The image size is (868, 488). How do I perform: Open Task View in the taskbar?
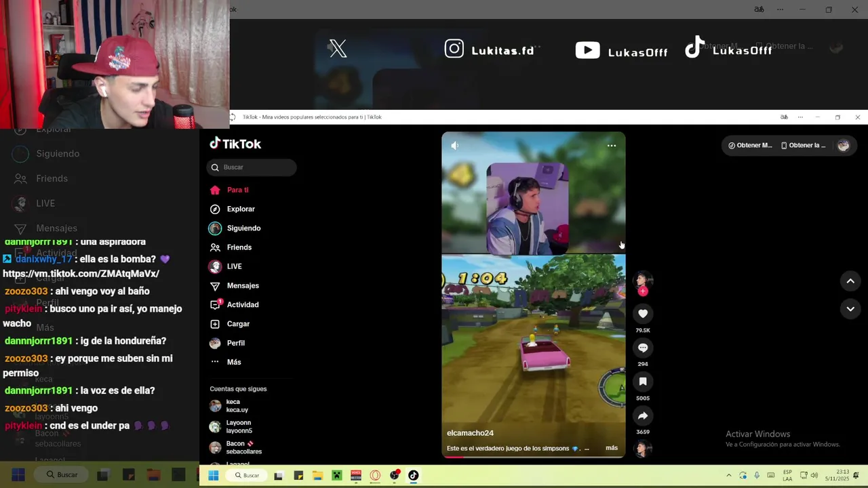click(x=278, y=476)
